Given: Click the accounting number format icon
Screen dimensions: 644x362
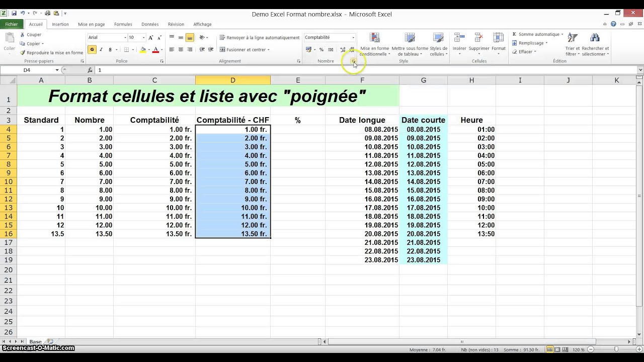Looking at the screenshot, I should [x=308, y=49].
